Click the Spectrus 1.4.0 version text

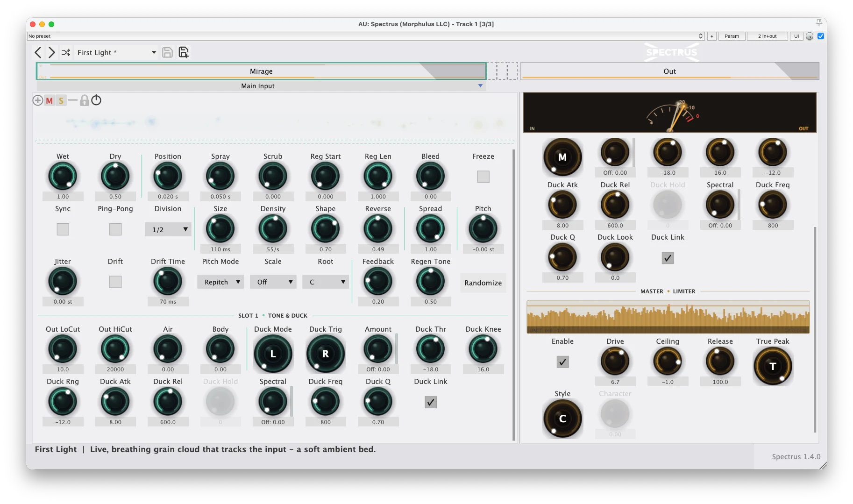pos(796,456)
